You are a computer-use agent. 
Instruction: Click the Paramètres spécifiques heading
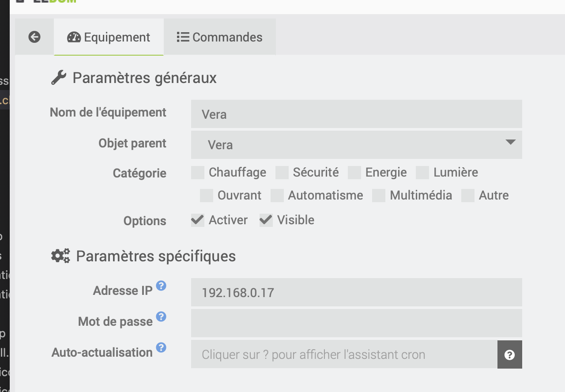(x=156, y=256)
